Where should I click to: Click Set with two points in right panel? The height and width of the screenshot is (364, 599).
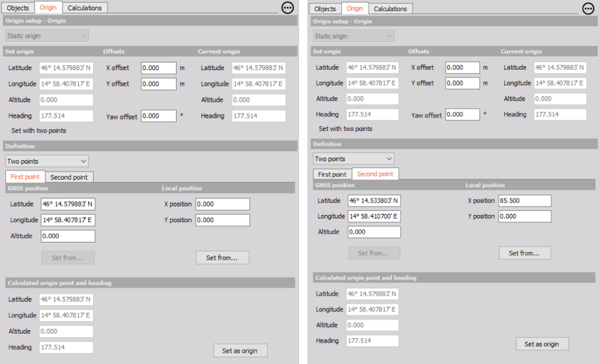tap(345, 129)
